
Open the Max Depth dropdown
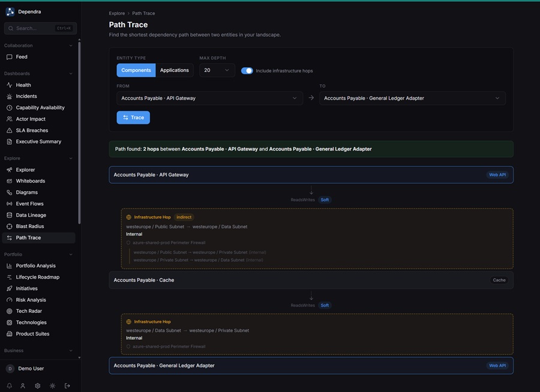point(217,70)
